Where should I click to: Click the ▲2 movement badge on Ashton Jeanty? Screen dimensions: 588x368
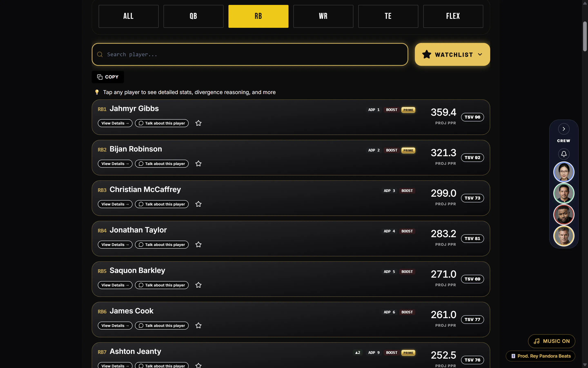tap(358, 353)
